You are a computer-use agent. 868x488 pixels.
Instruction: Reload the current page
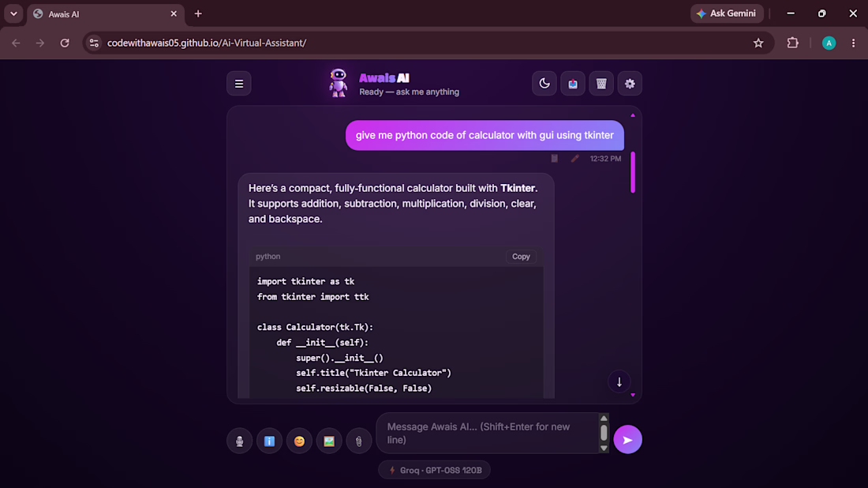pyautogui.click(x=65, y=43)
